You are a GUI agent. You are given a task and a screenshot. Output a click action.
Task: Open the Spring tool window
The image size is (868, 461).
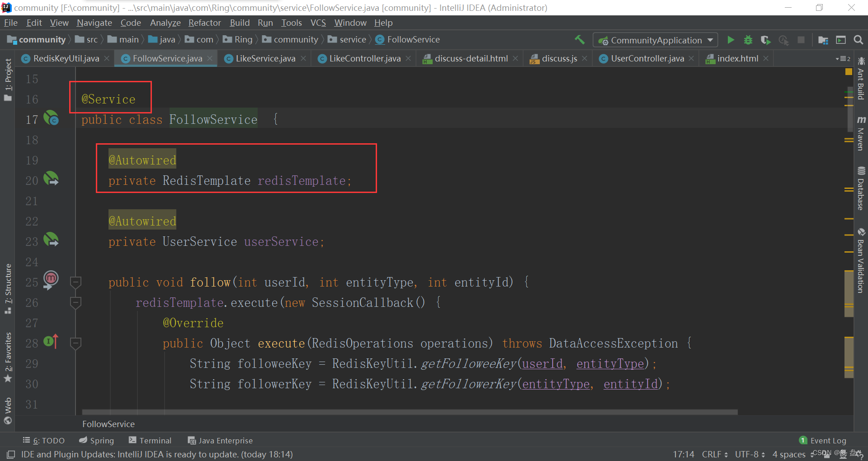(x=96, y=440)
